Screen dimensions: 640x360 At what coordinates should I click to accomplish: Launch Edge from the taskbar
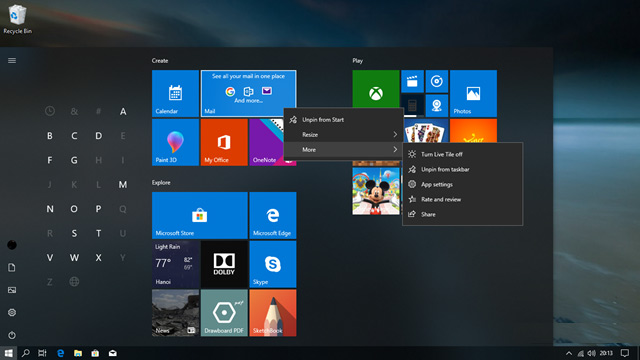click(60, 353)
